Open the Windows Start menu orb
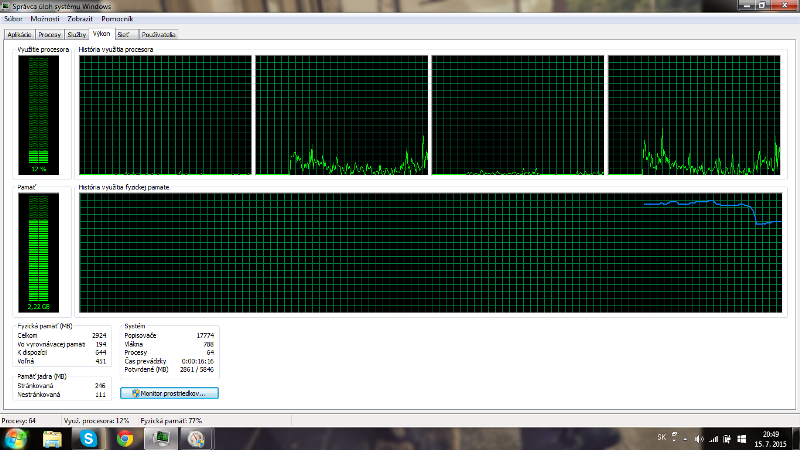Image resolution: width=800 pixels, height=450 pixels. coord(17,438)
